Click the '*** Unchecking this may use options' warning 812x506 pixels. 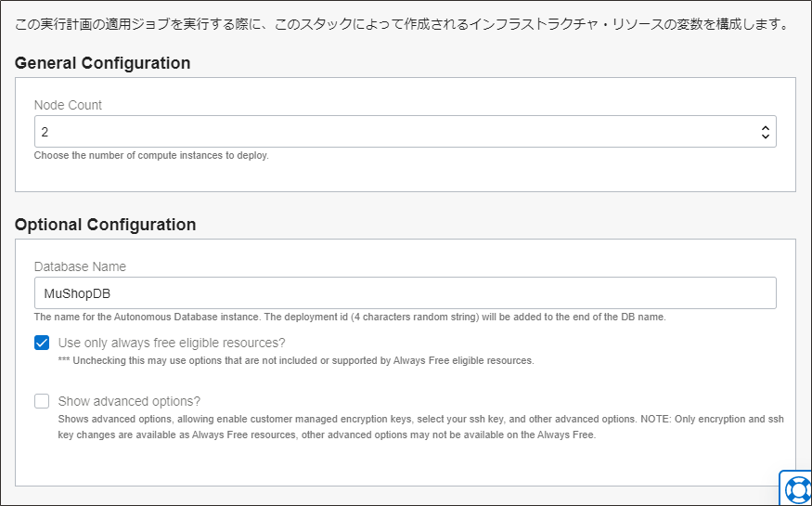point(295,360)
